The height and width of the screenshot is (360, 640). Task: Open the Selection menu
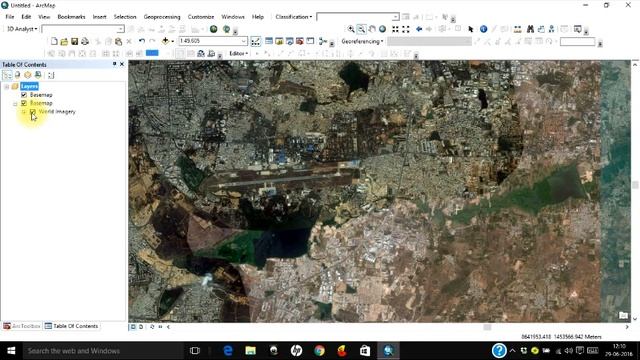click(x=125, y=17)
